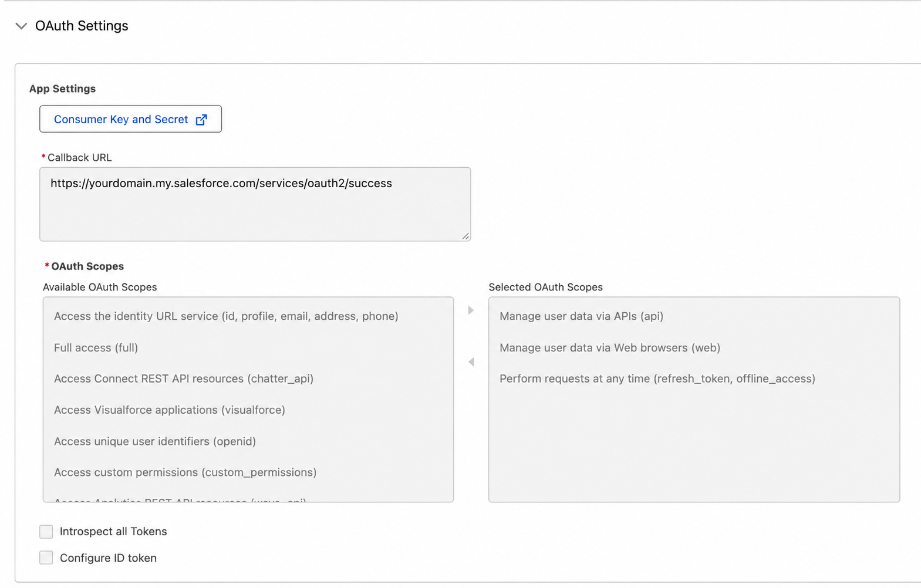Click the add-scope right arrow icon
921x588 pixels.
click(471, 310)
